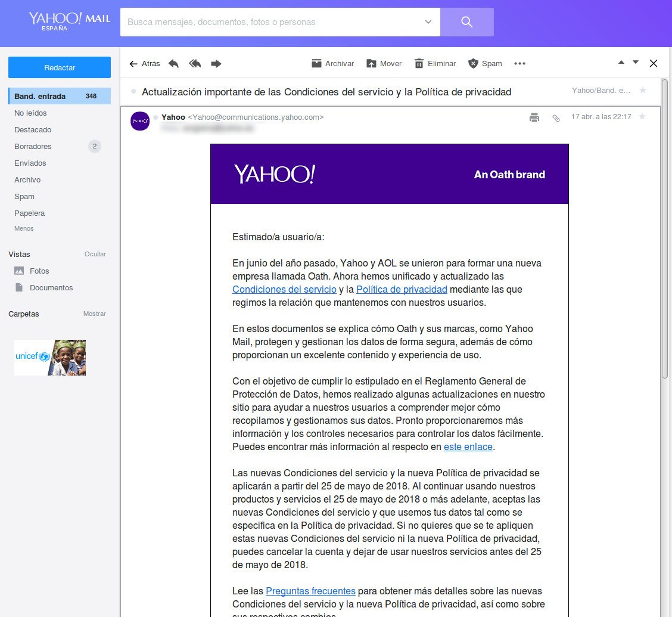Open the Band. entrada inbox folder
The height and width of the screenshot is (617, 672).
coord(60,96)
